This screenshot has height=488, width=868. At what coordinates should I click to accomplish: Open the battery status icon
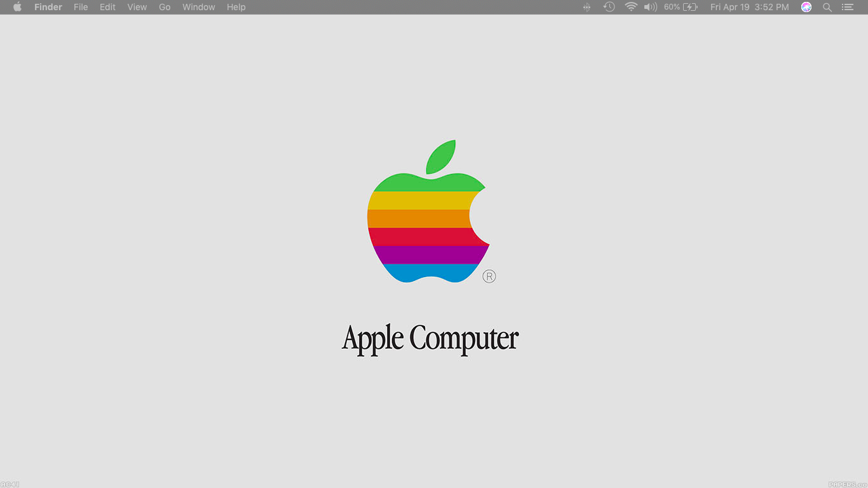pyautogui.click(x=691, y=7)
